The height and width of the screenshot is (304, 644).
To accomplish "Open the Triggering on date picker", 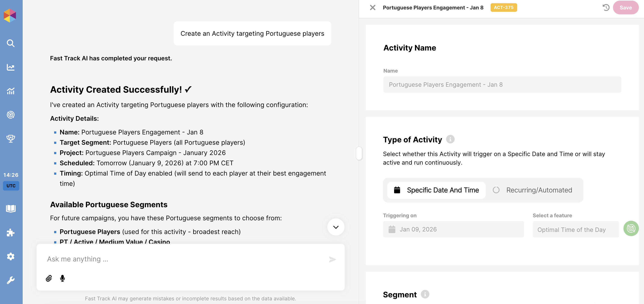I will [x=453, y=229].
